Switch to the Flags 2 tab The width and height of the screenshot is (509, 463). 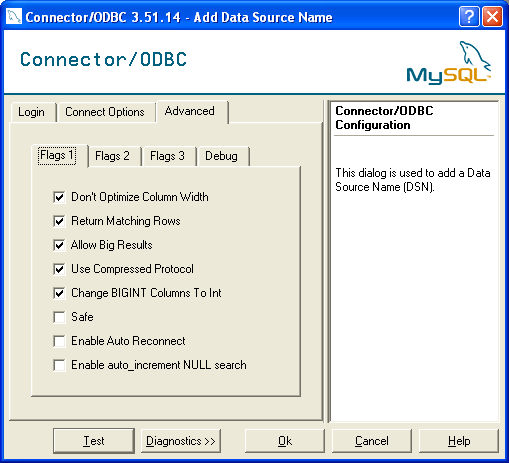112,156
